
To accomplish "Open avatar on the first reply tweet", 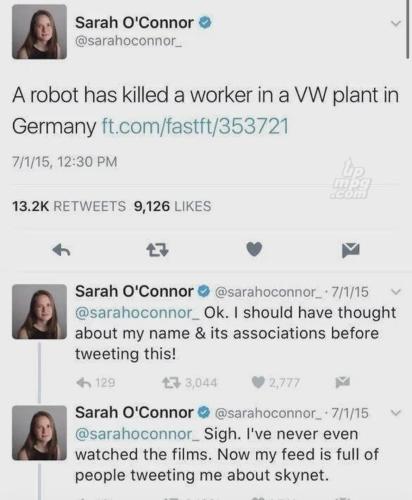I will click(39, 312).
